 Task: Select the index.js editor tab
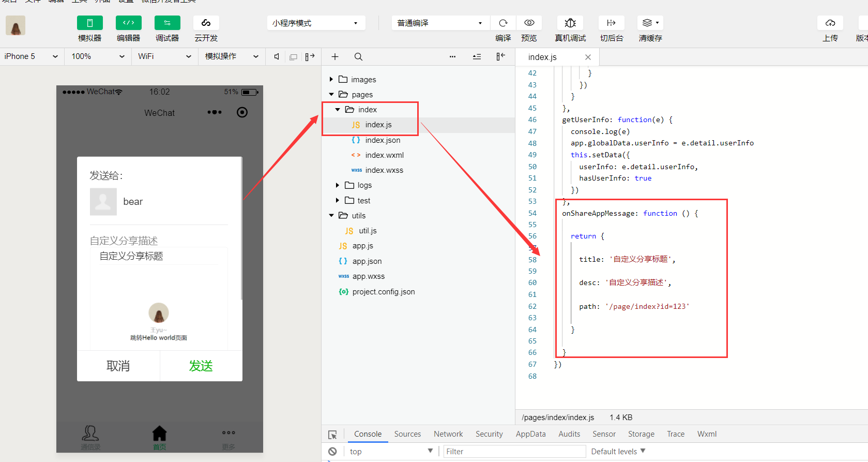tap(557, 57)
